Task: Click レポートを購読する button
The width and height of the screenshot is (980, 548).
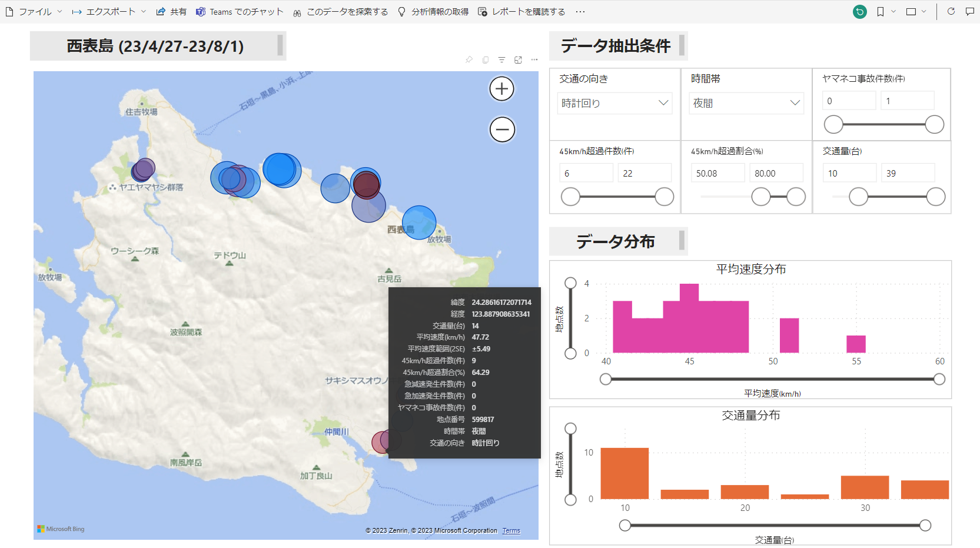Action: pos(521,12)
